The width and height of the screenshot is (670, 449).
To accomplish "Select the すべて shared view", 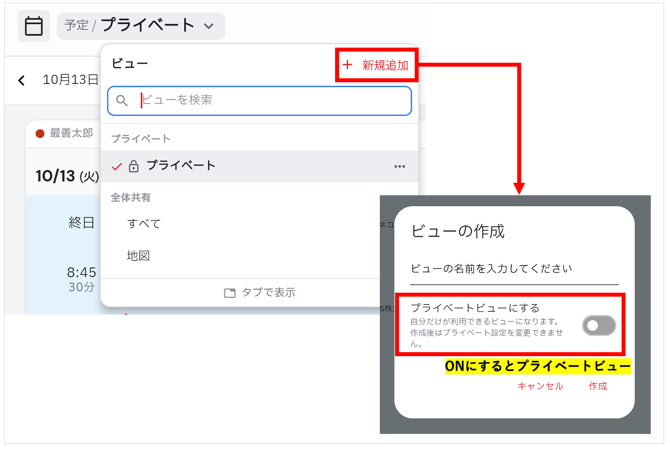I will point(144,223).
